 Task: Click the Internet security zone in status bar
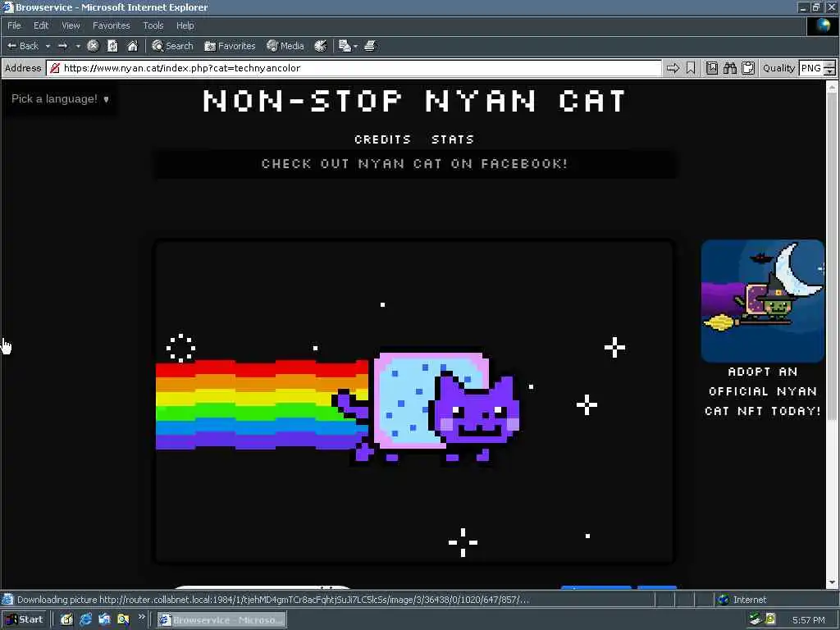click(774, 600)
